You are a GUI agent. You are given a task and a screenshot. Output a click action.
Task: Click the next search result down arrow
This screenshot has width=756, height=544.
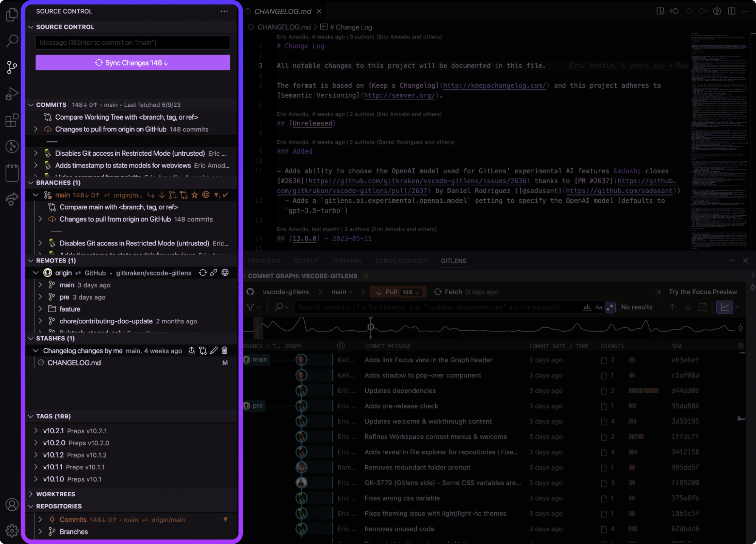[688, 307]
